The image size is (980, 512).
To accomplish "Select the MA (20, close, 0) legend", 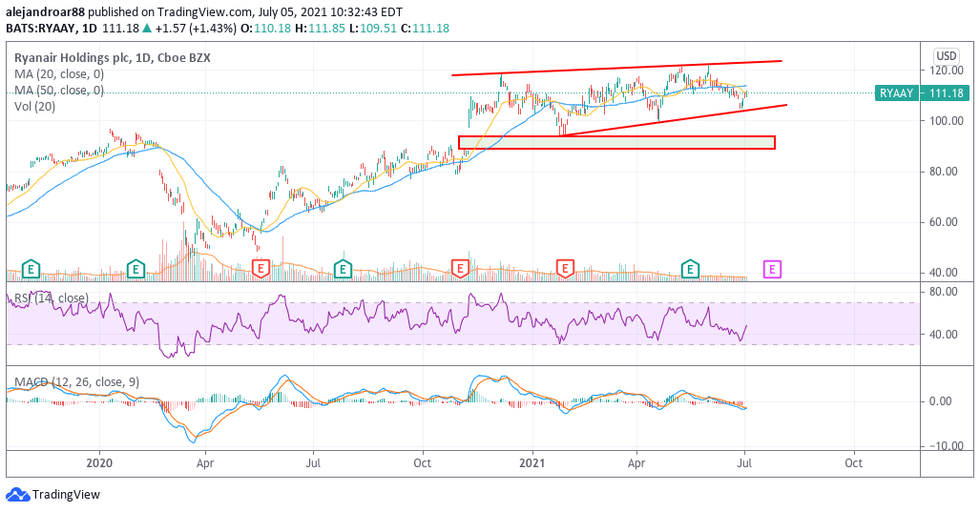I will [x=59, y=73].
